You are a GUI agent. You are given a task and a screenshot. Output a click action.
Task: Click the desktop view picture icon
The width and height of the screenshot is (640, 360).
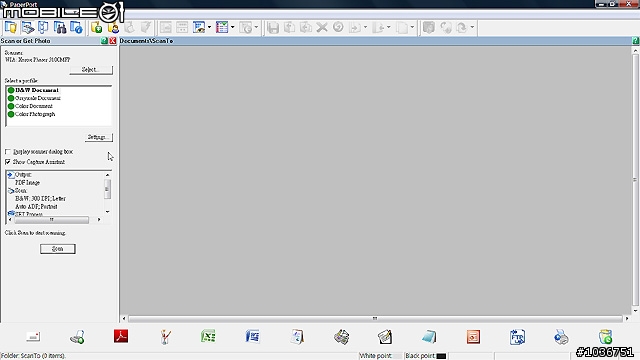coord(199,28)
